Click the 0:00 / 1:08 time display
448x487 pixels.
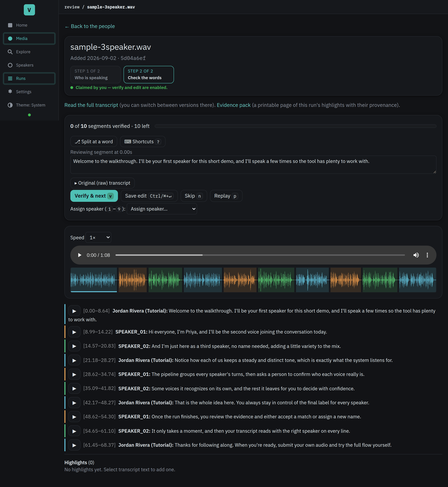[98, 255]
